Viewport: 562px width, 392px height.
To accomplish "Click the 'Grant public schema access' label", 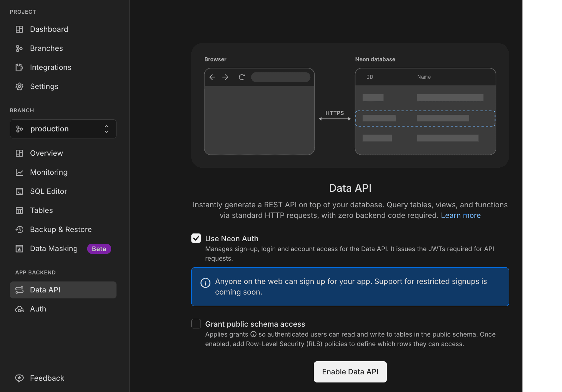I will tap(255, 324).
